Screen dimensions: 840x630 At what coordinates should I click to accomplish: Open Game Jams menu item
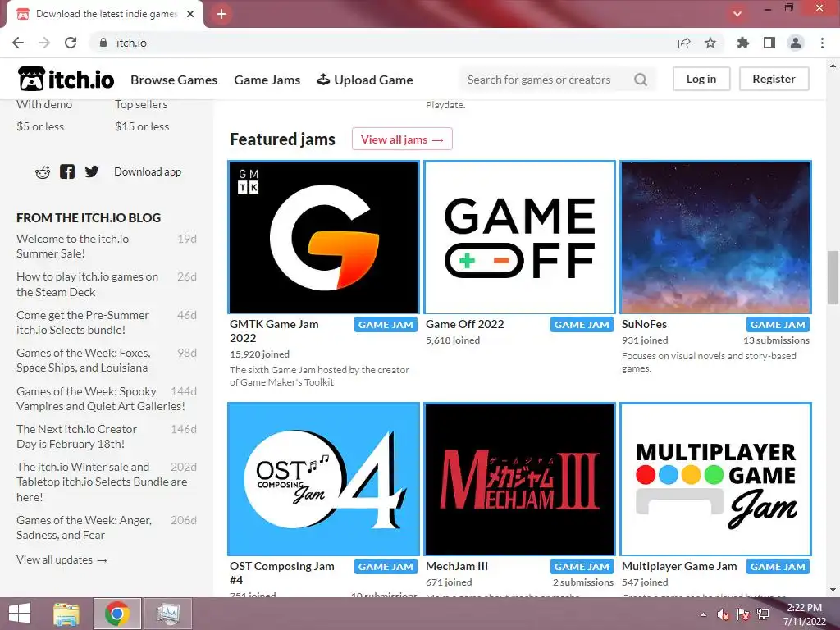pos(267,80)
